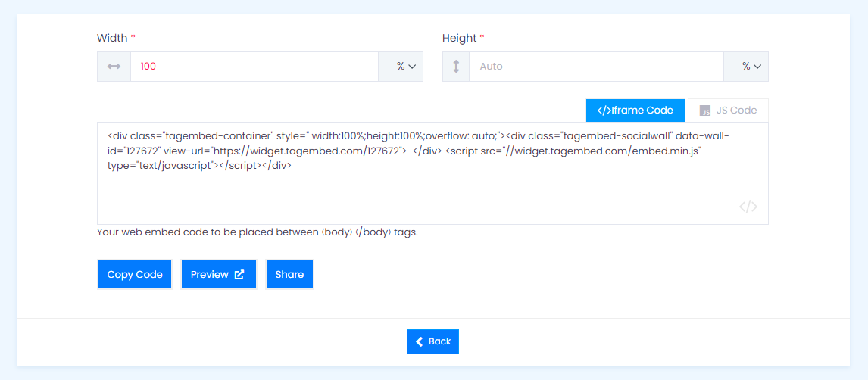Click the Height field label

(x=464, y=38)
